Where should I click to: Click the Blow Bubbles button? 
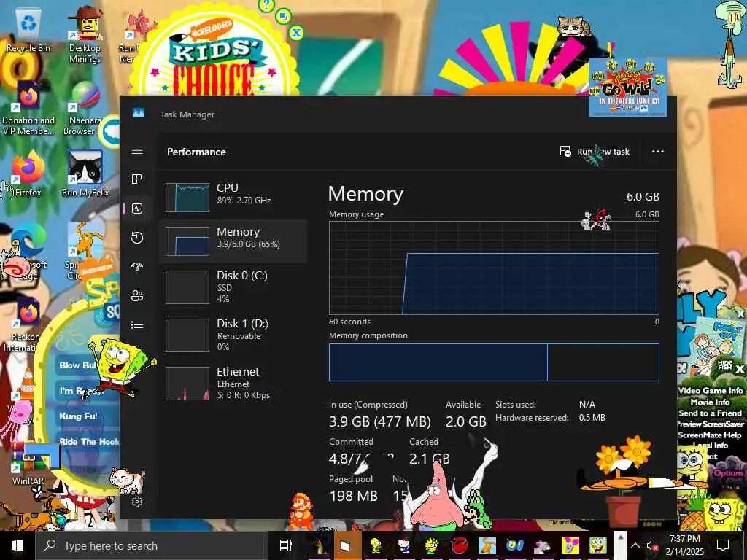[78, 365]
